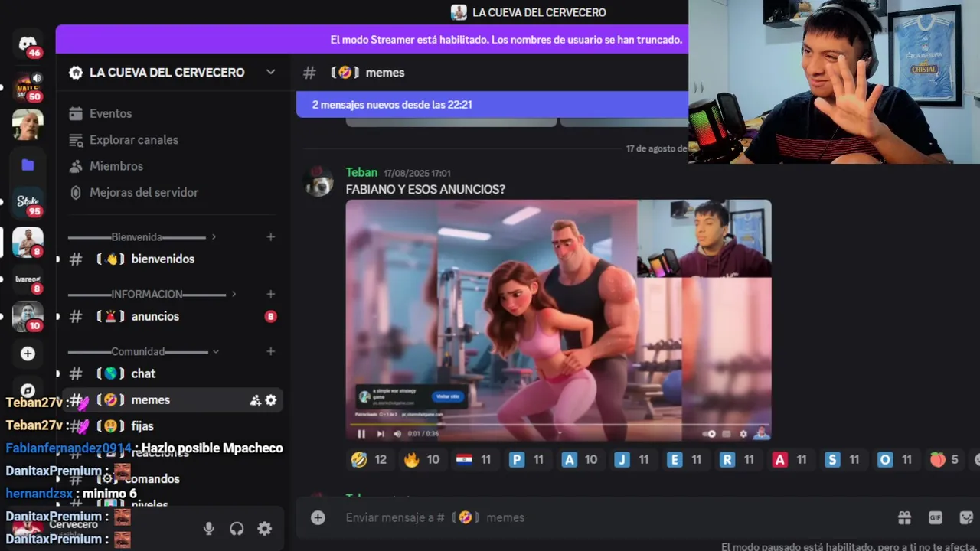
Task: Open the chat channel
Action: click(x=173, y=373)
